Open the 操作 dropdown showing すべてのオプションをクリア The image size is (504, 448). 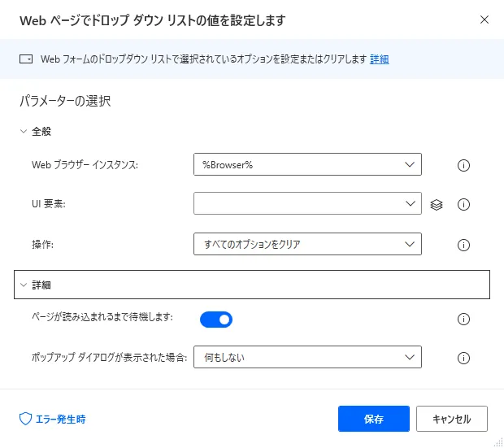pyautogui.click(x=307, y=243)
